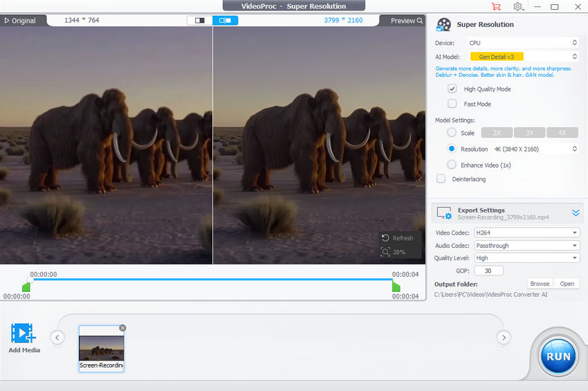
Task: Select the Resolution radio option
Action: pos(452,149)
